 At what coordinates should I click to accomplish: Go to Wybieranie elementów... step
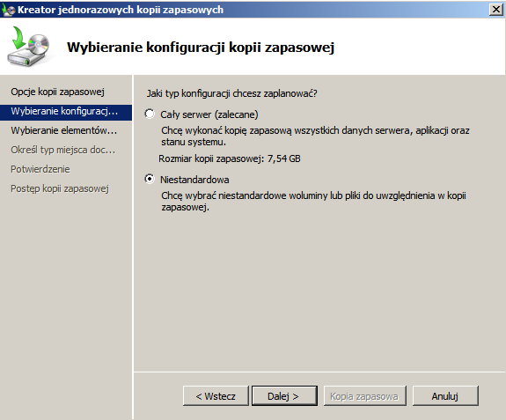64,130
